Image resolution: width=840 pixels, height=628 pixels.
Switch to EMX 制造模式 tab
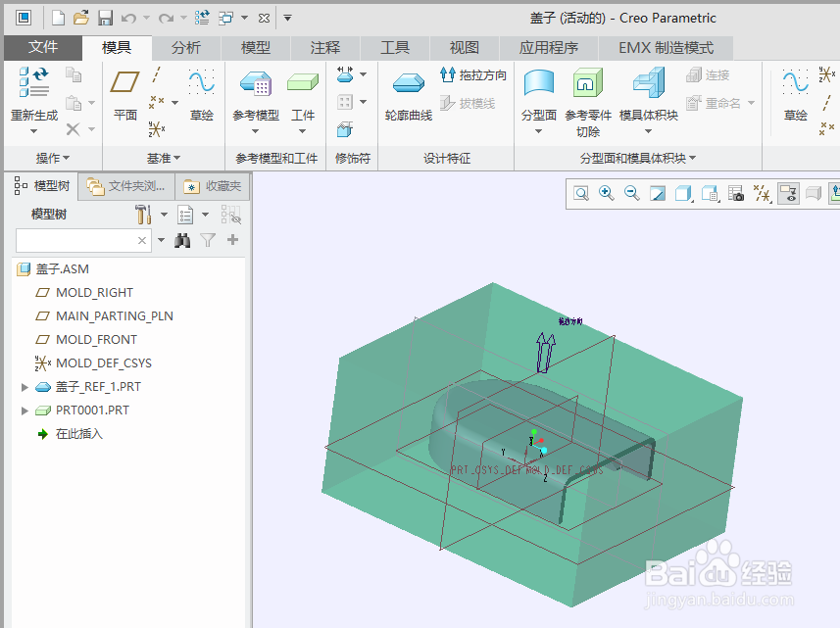[x=666, y=48]
